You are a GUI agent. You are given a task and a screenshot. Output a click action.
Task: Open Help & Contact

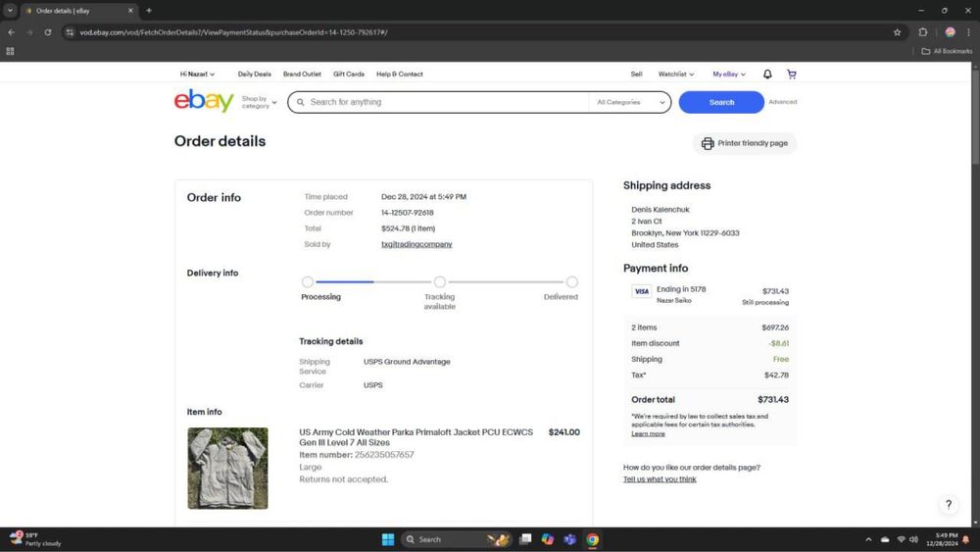coord(400,74)
